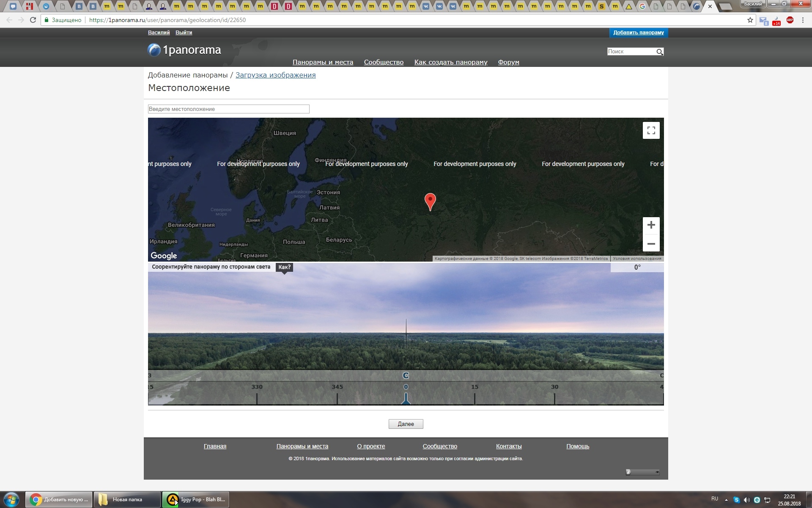Zoom in on the map
Viewport: 812px width, 508px height.
(651, 225)
